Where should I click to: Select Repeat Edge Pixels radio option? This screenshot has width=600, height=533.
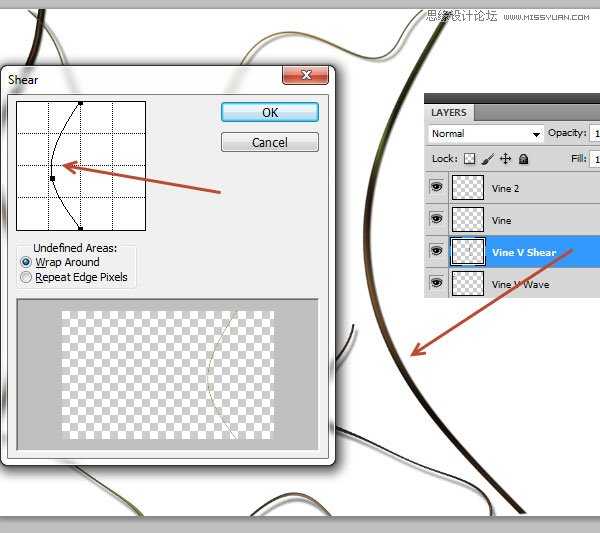(x=26, y=277)
